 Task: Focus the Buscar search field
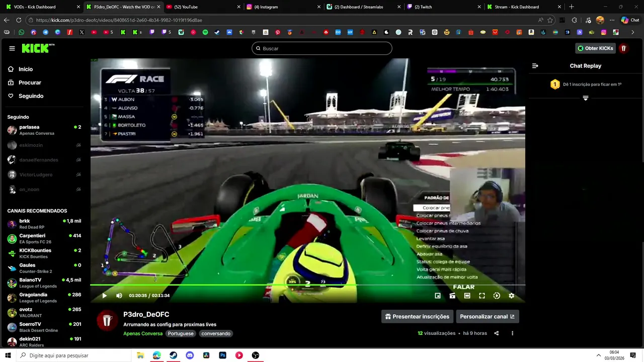(322, 48)
